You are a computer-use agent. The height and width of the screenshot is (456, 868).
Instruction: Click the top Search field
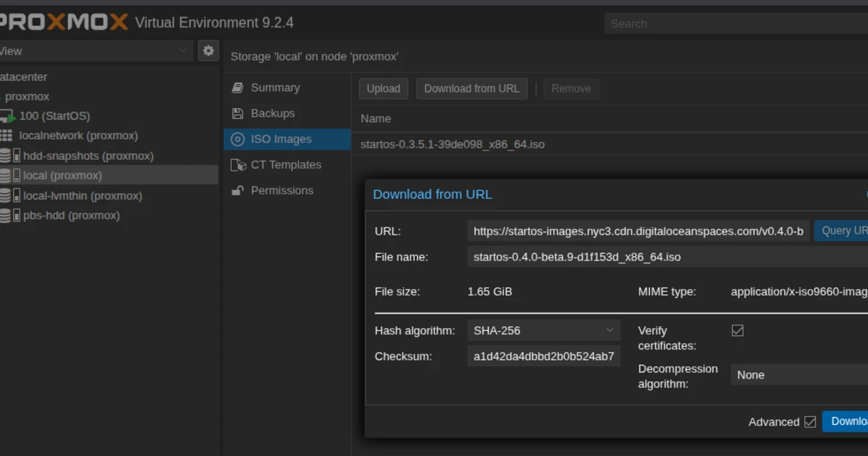(x=736, y=23)
